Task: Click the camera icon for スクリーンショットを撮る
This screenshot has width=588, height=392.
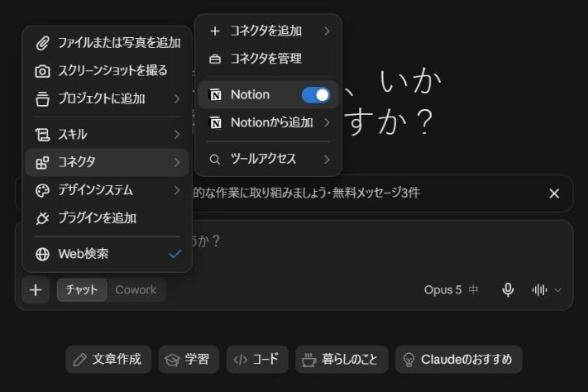Action: (42, 71)
